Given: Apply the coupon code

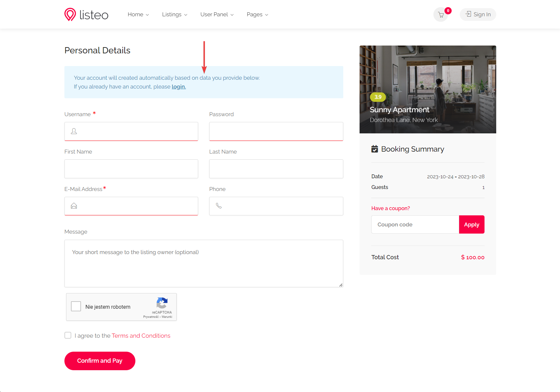Looking at the screenshot, I should tap(471, 224).
